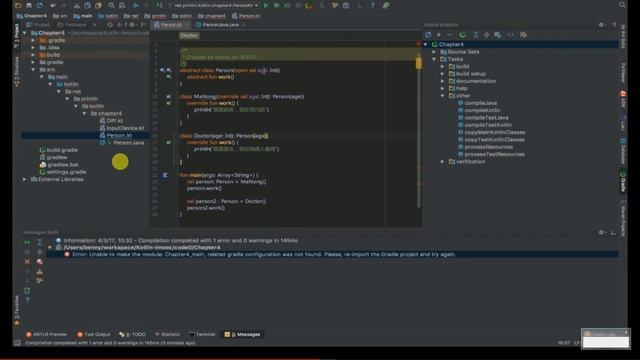Viewport: 640px width, 360px height.
Task: Click the minus icon in Gradle toolbar
Action: (449, 35)
